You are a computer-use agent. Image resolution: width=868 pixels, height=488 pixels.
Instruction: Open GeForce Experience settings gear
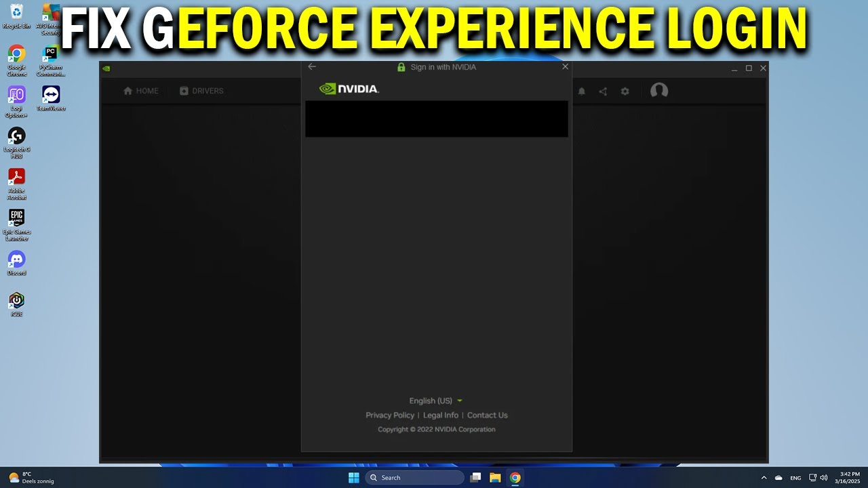tap(625, 91)
